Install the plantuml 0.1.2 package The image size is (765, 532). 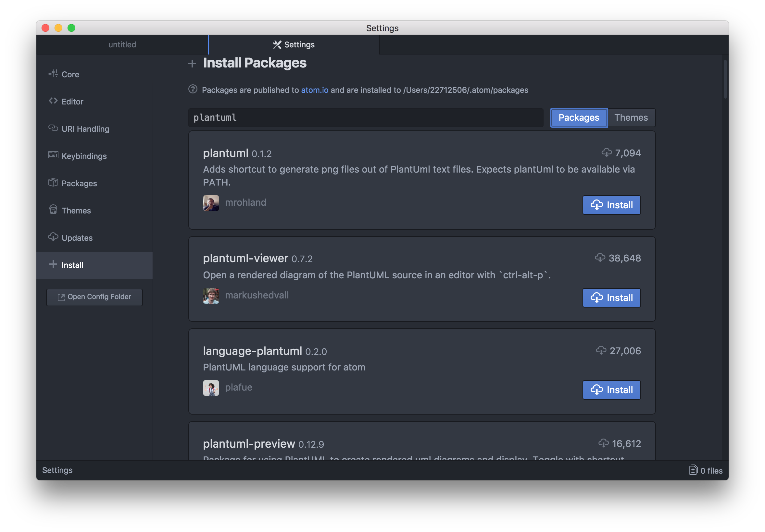coord(611,205)
